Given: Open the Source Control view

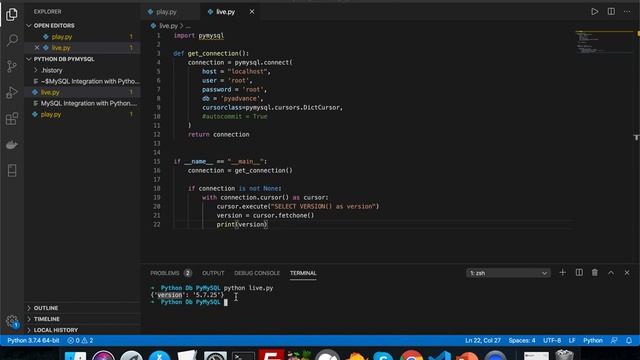Looking at the screenshot, I should tap(12, 66).
